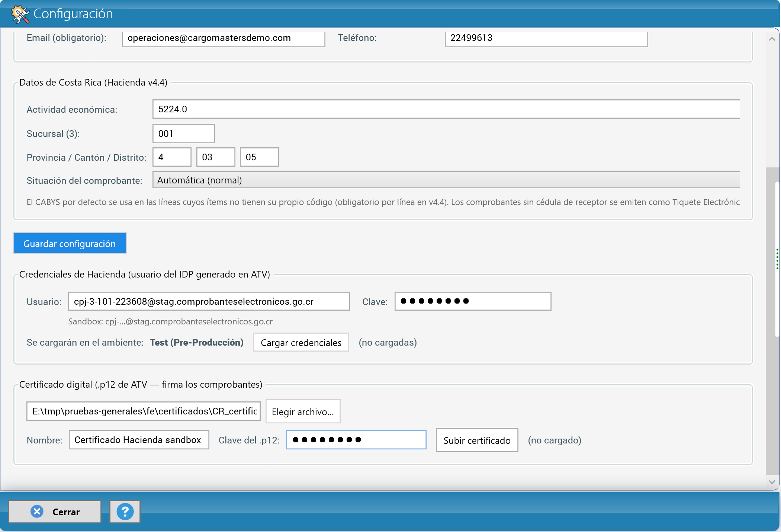Click the Subir certificado button

[x=477, y=440]
